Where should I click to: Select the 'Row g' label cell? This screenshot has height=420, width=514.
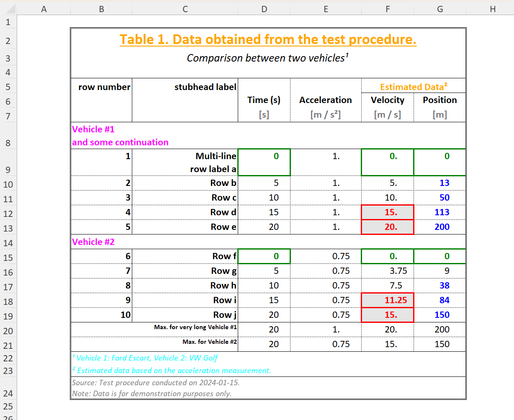(185, 271)
